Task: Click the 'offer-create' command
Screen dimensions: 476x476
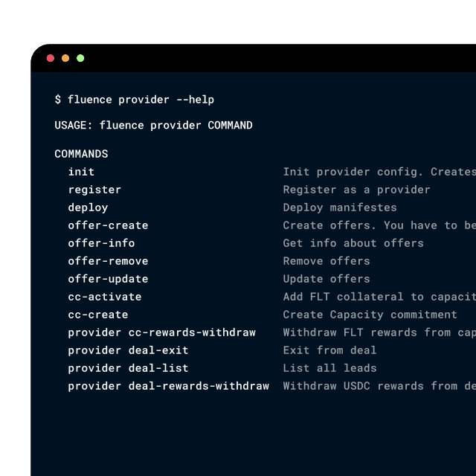Action: point(108,225)
